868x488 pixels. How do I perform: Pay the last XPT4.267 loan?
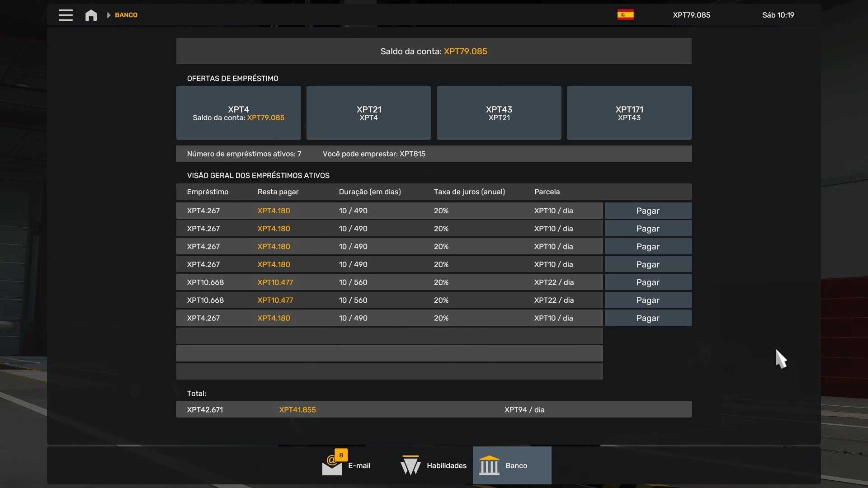click(648, 318)
